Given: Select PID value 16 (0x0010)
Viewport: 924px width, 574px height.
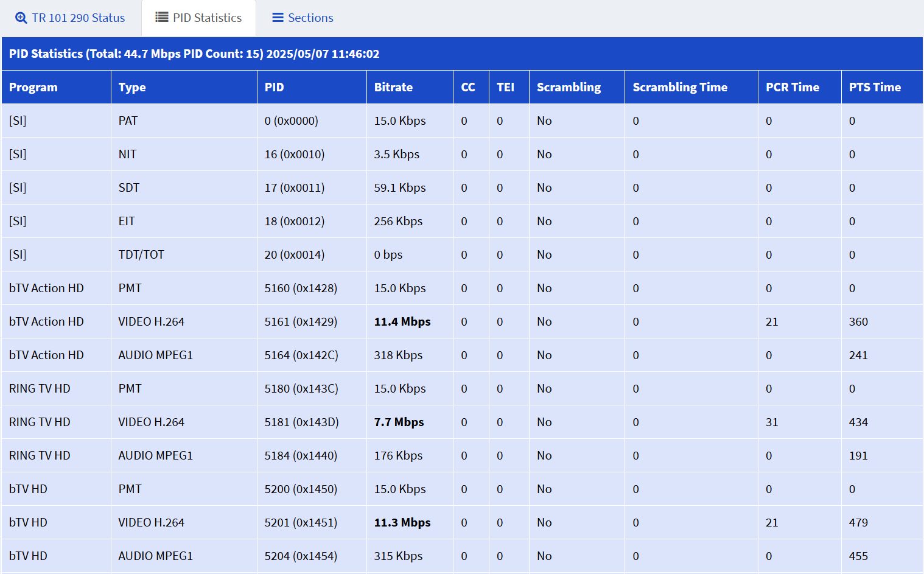Looking at the screenshot, I should tap(295, 154).
